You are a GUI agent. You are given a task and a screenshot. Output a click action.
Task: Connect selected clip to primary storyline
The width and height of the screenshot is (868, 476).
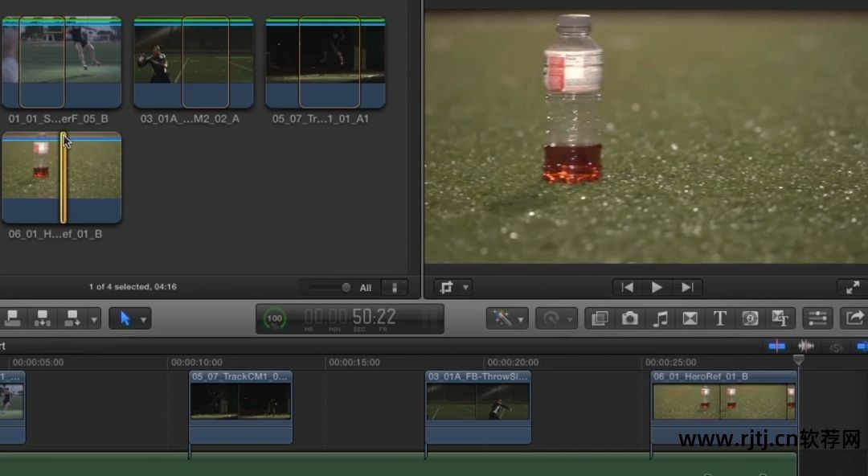click(12, 318)
